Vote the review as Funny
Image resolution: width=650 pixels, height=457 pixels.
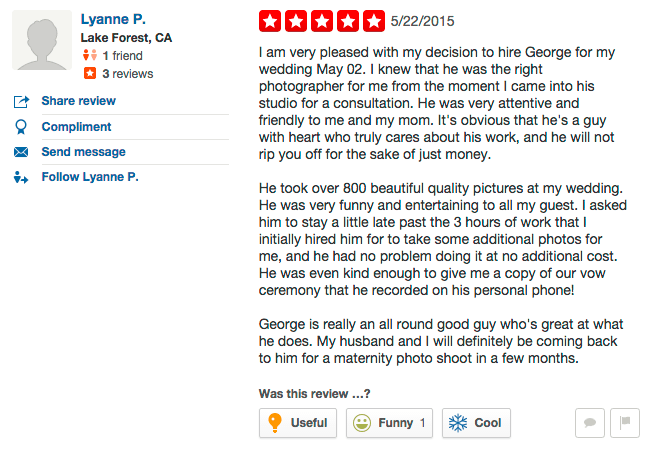point(390,423)
